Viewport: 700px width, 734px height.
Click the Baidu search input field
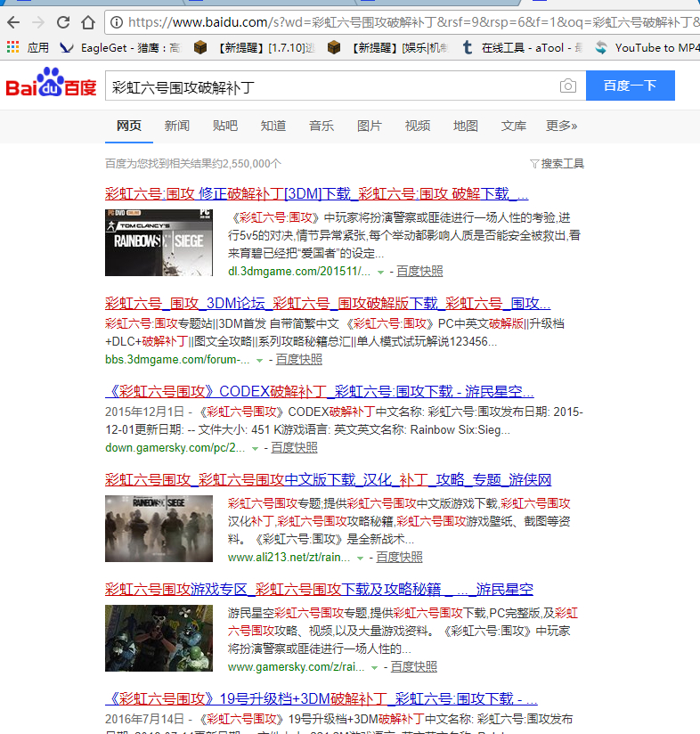(x=332, y=86)
